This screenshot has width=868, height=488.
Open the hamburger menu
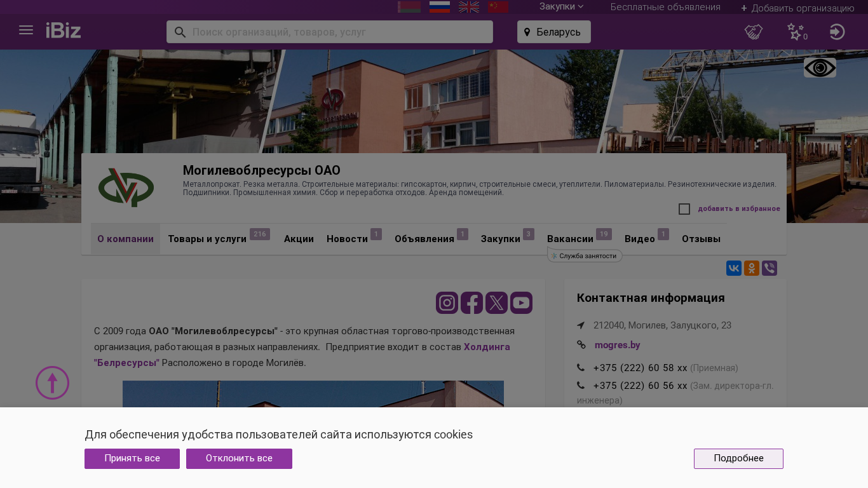click(26, 30)
